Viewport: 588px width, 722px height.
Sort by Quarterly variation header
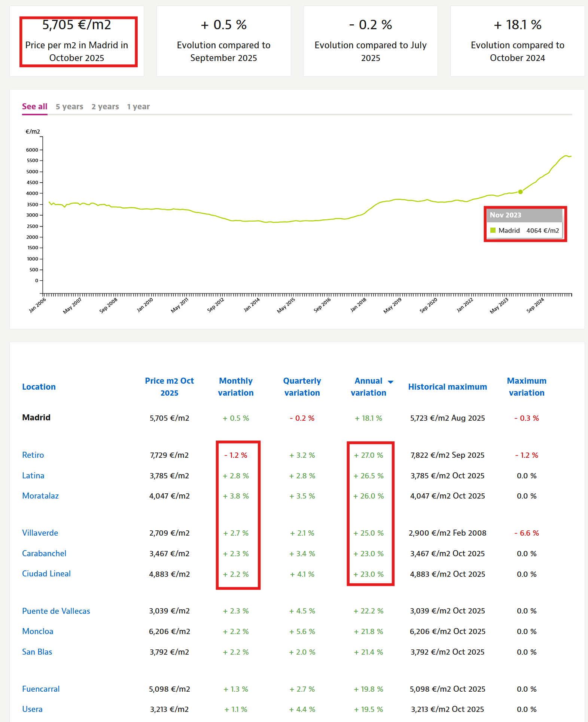[x=302, y=387]
